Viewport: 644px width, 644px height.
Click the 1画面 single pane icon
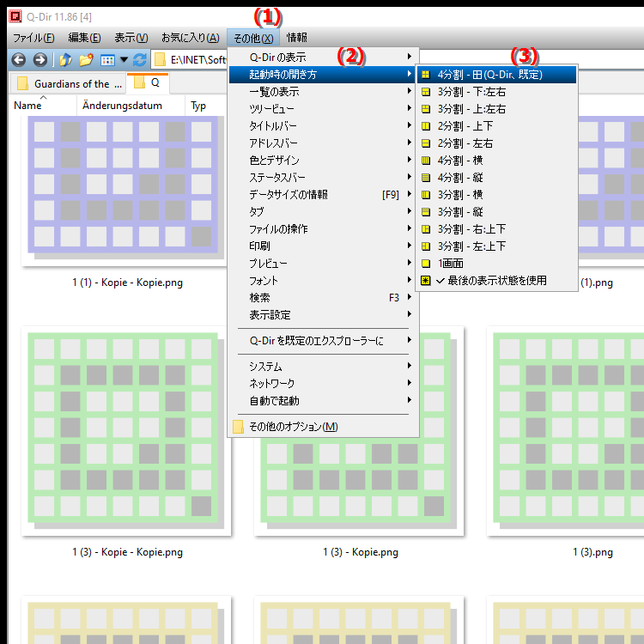(x=426, y=264)
